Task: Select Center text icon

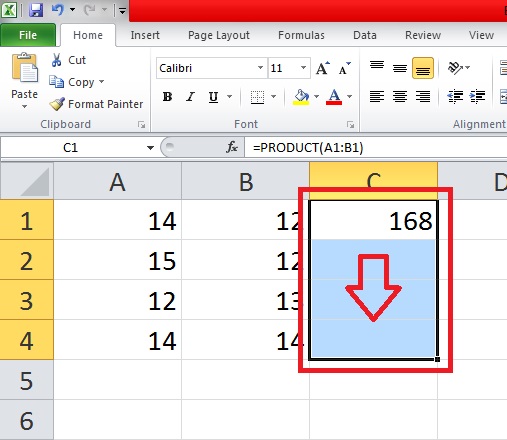Action: tap(400, 97)
